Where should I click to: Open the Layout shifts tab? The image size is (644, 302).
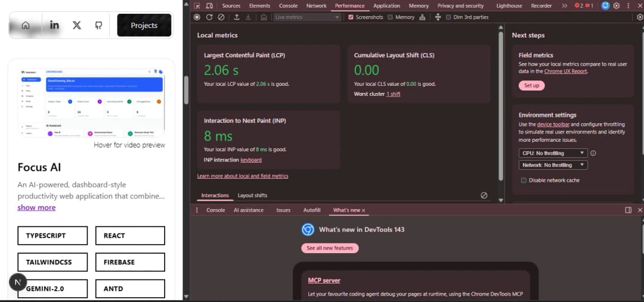(252, 195)
